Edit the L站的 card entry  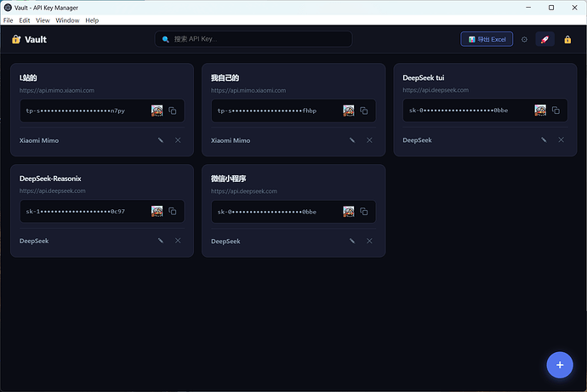161,140
